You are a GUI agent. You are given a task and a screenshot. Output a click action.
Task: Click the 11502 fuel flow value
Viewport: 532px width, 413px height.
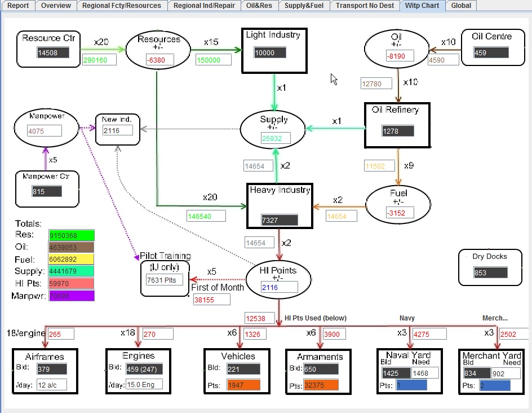tap(379, 166)
